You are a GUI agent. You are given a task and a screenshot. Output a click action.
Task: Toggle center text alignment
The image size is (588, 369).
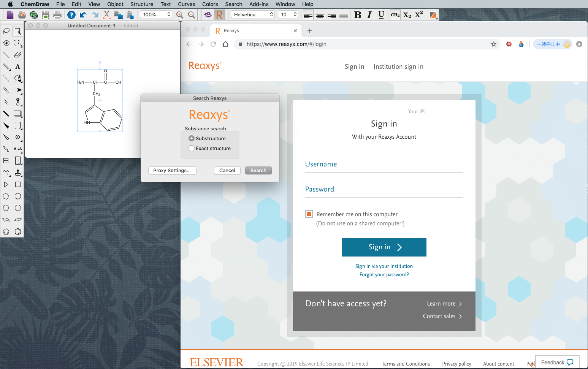tap(320, 15)
